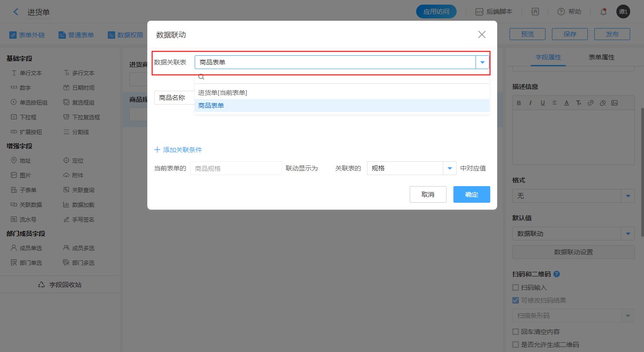
Task: Uncheck 可修改扫码结果 checkbox
Action: coord(516,300)
